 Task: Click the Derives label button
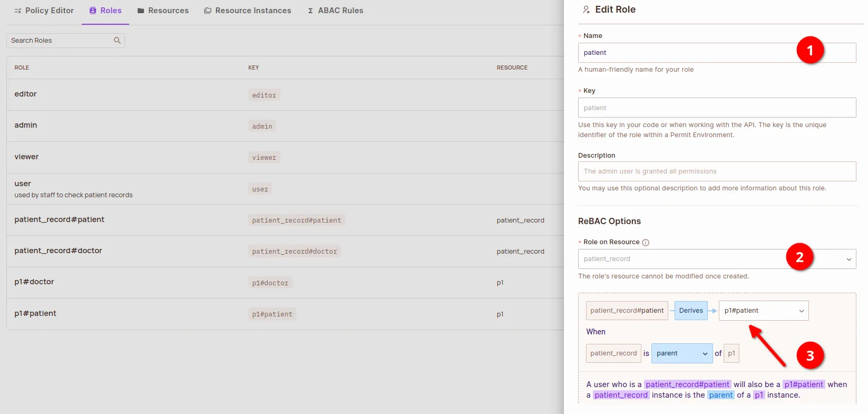point(690,311)
